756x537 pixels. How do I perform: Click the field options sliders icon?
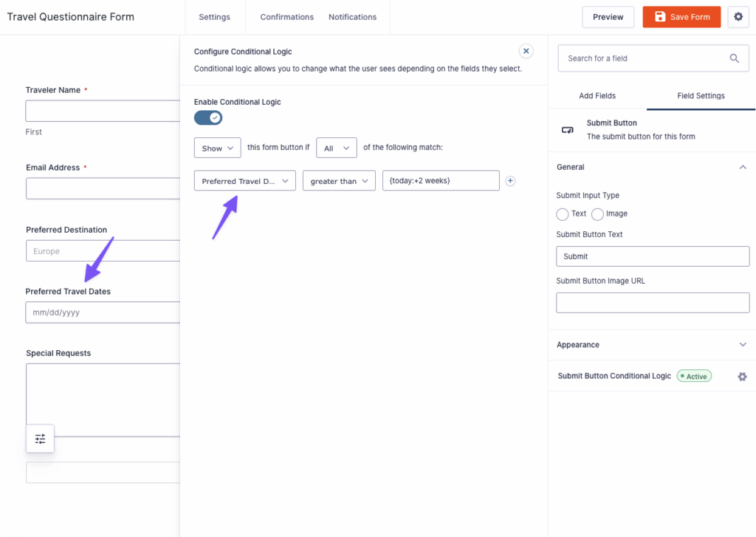tap(40, 438)
